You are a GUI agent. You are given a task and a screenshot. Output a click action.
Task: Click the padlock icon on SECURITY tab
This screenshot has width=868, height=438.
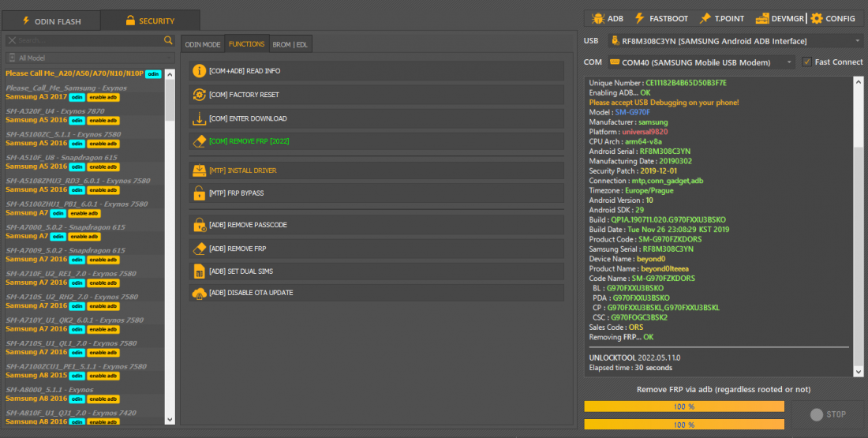130,21
